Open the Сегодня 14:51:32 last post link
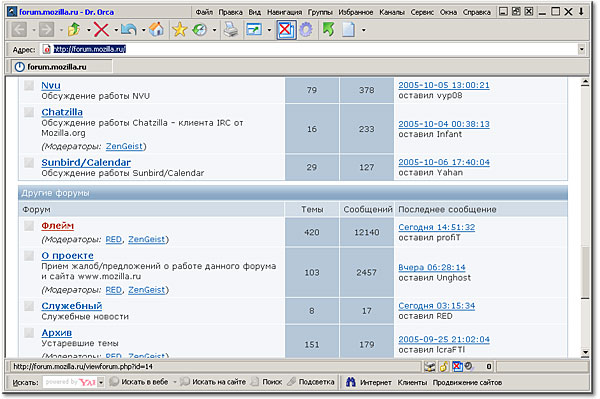 [437, 227]
